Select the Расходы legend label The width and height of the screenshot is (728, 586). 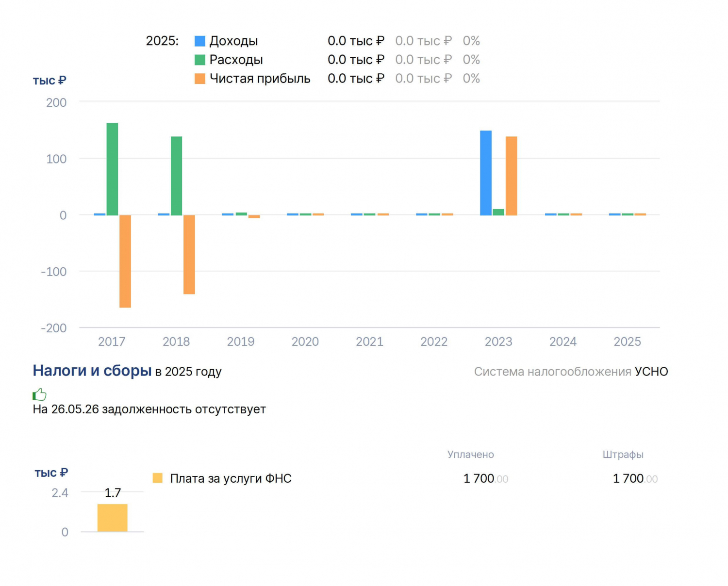coord(236,60)
